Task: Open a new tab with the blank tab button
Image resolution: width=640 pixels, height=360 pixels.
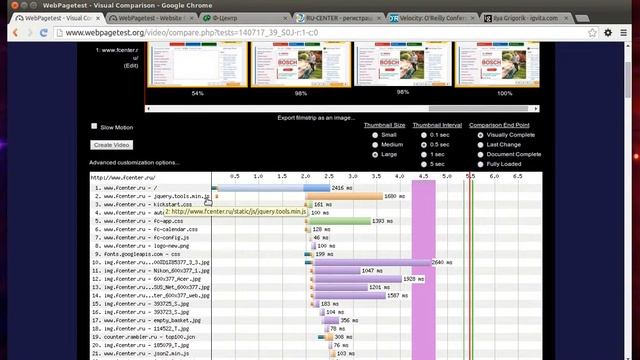Action: (x=582, y=19)
